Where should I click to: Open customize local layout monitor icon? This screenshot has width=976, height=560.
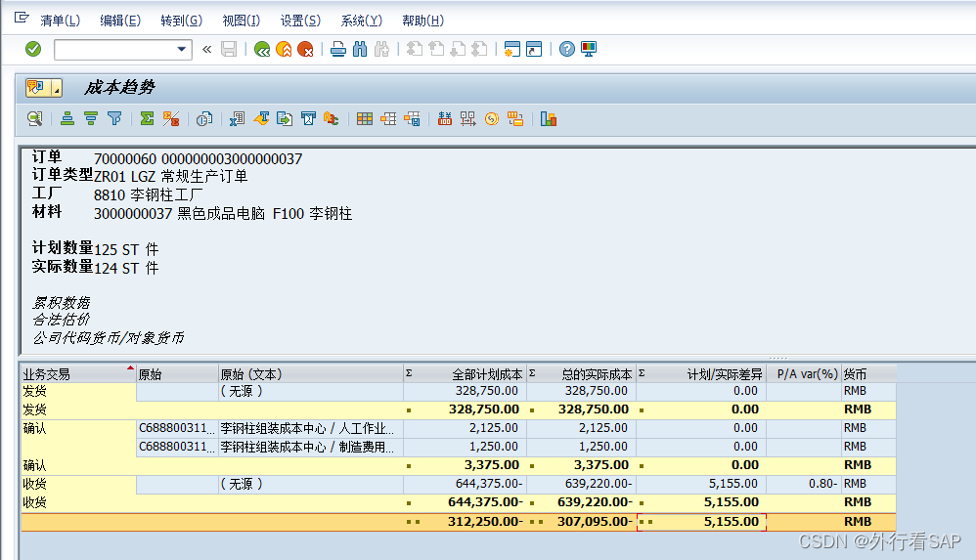pos(589,49)
